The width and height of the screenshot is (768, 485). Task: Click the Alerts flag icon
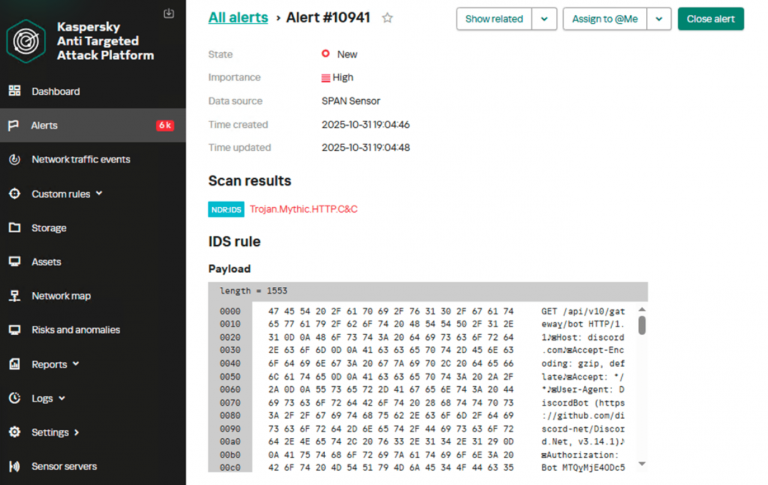point(14,125)
